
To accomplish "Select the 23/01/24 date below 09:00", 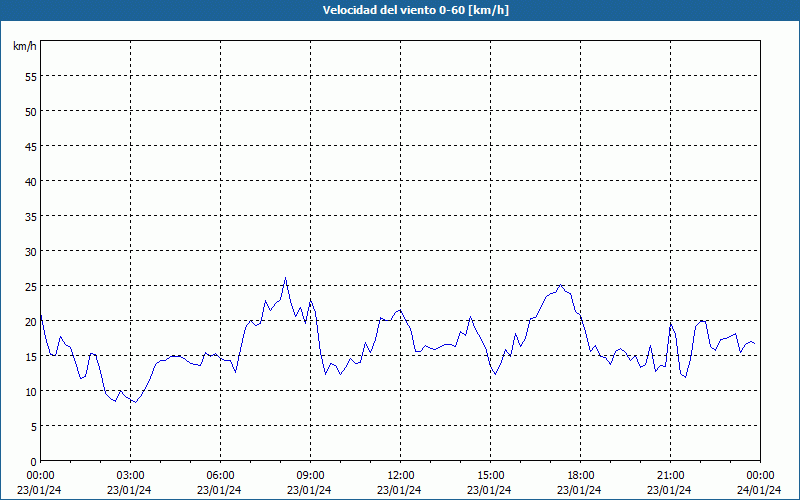I will click(309, 490).
